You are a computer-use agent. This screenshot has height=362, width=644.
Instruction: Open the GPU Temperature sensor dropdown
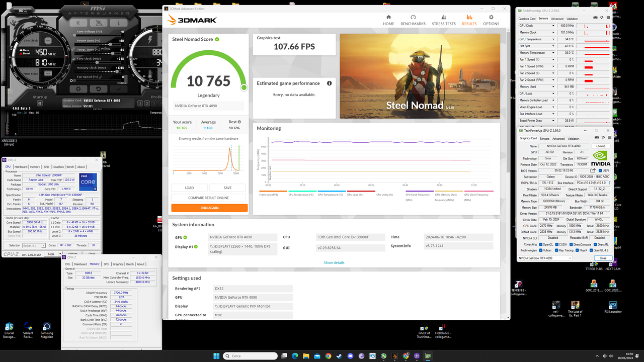click(x=553, y=39)
